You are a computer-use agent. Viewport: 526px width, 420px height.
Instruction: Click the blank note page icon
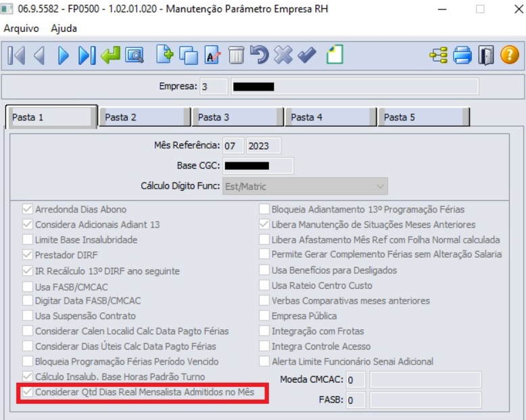coord(335,55)
